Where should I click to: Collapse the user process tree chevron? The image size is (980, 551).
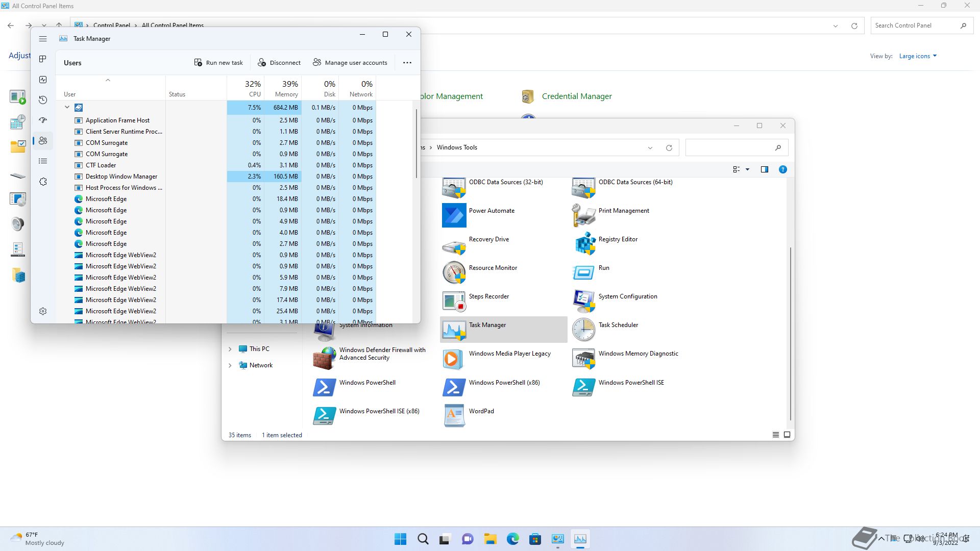pos(67,108)
